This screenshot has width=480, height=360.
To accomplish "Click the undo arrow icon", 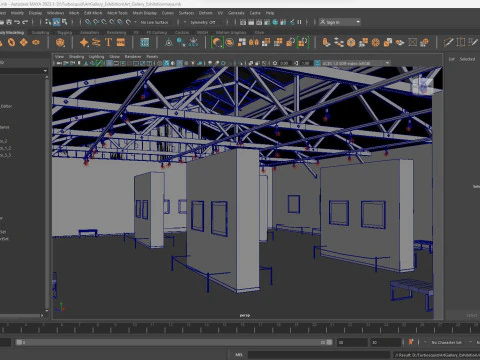I will click(x=17, y=22).
